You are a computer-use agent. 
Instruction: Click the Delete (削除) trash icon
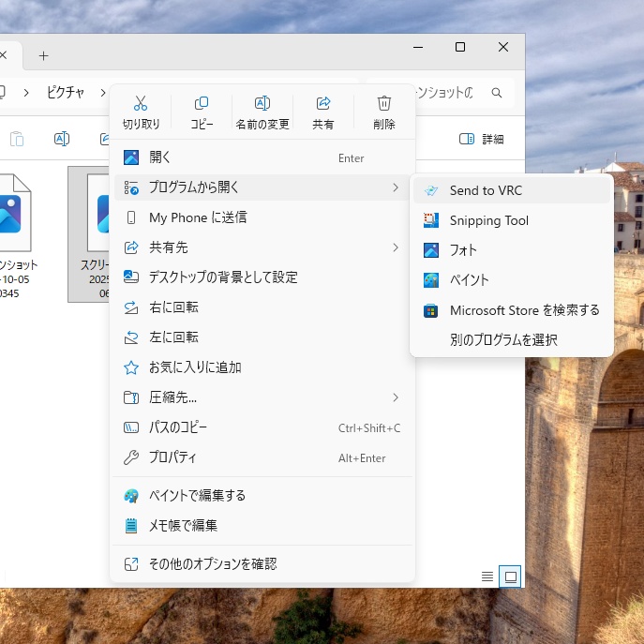(x=384, y=103)
